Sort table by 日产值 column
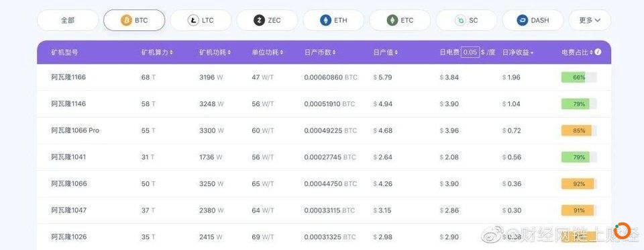This screenshot has height=250, width=644. [x=385, y=52]
